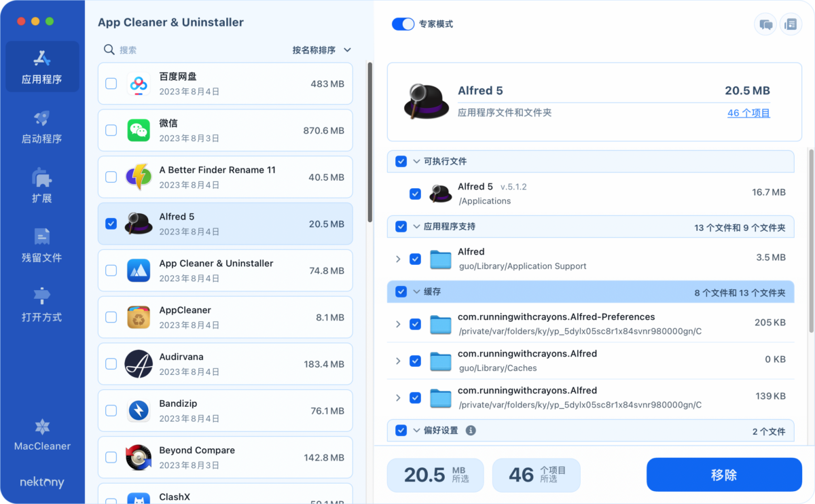This screenshot has height=504, width=815.
Task: Check the 百度网盘 checkbox
Action: [x=111, y=84]
